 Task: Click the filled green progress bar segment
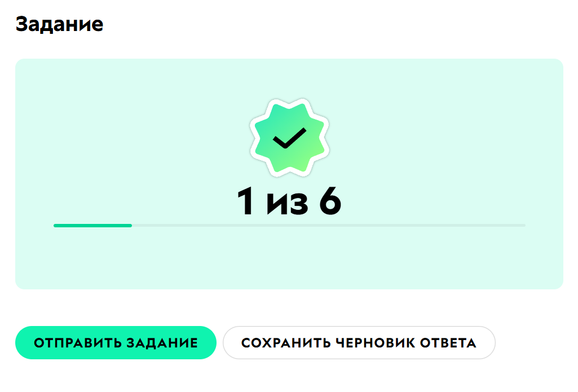(x=92, y=225)
